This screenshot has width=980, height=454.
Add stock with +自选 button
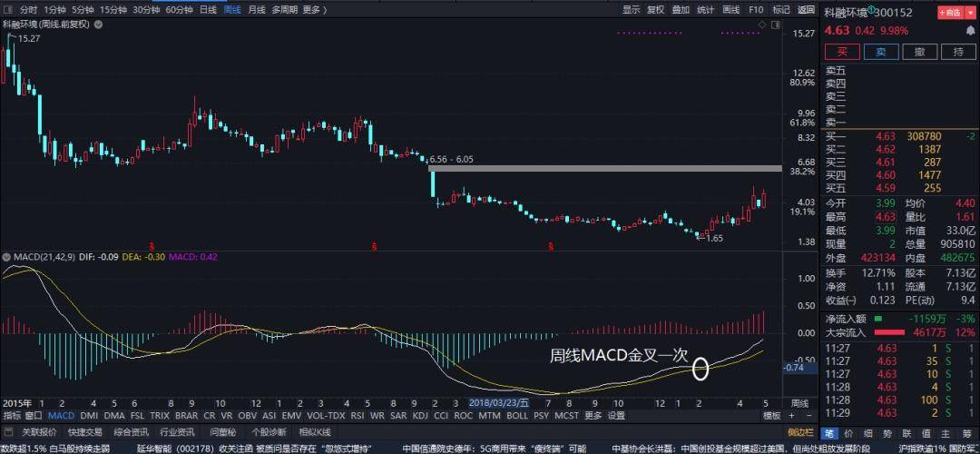coord(949,13)
